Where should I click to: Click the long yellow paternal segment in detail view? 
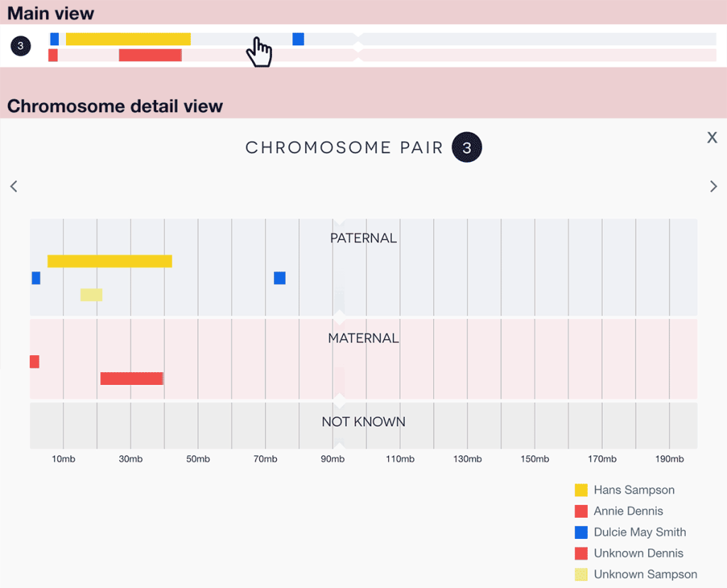point(109,261)
